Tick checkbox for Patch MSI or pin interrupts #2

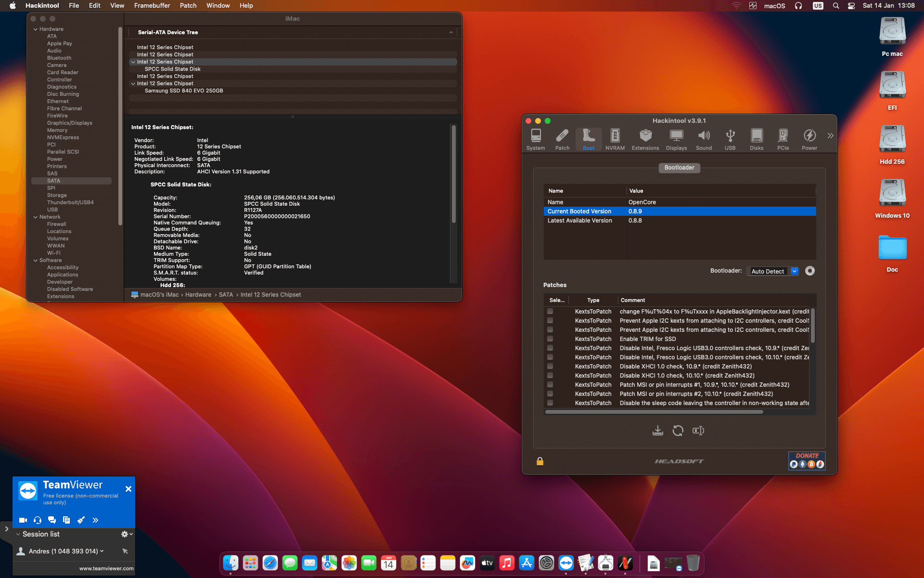pos(550,394)
